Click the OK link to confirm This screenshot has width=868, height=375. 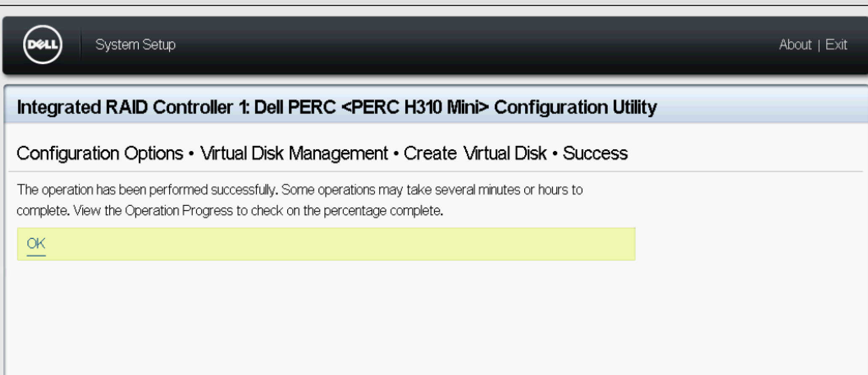point(36,243)
